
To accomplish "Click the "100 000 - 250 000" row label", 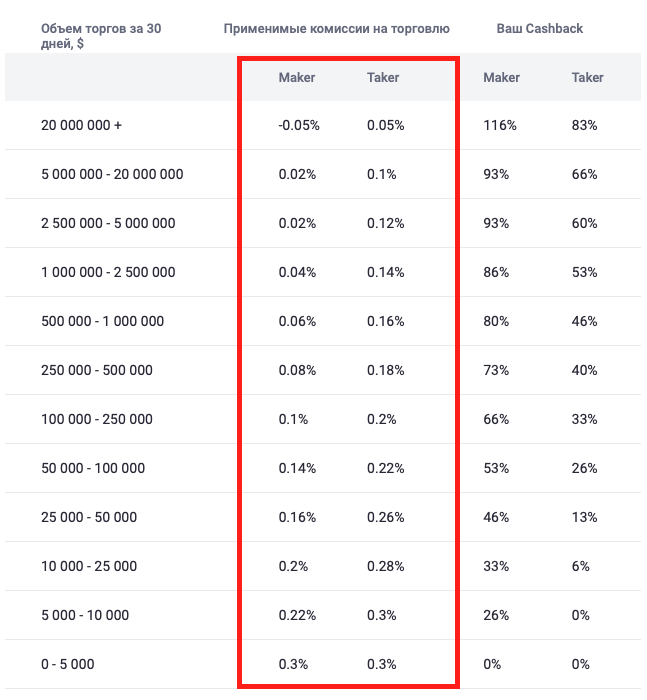I will 97,420.
